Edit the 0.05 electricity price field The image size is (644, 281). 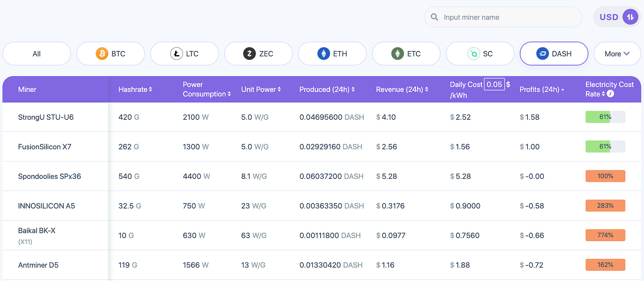[494, 84]
